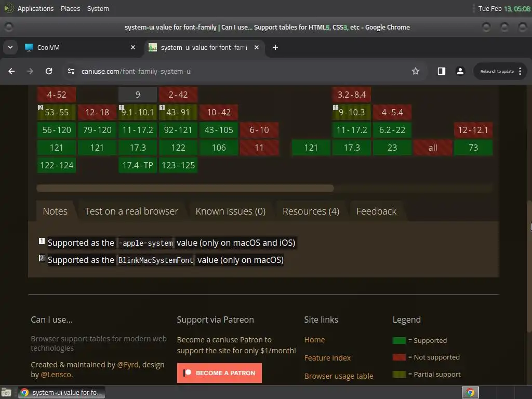Open the Chrome side panel icon
The height and width of the screenshot is (399, 532).
click(x=442, y=71)
